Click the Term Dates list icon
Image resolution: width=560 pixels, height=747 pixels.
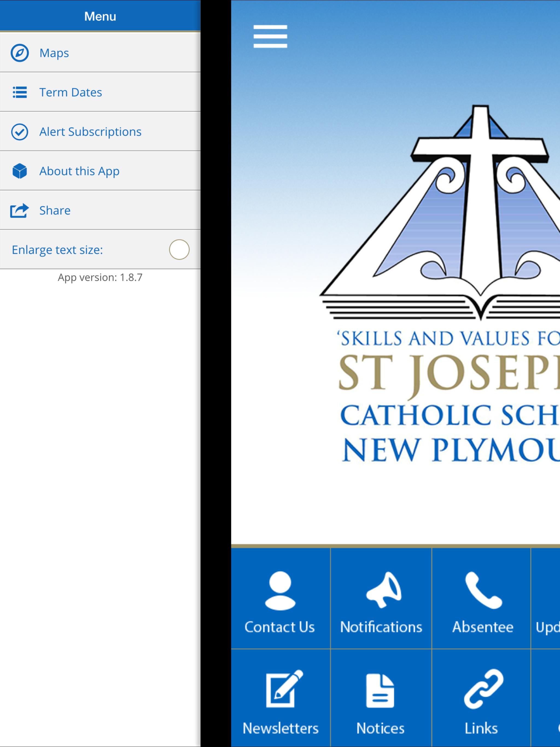[x=20, y=92]
